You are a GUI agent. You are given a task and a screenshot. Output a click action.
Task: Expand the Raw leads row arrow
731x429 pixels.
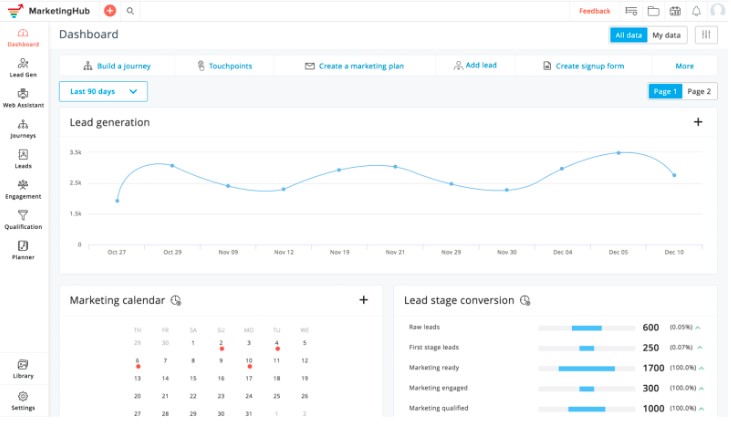coord(698,328)
